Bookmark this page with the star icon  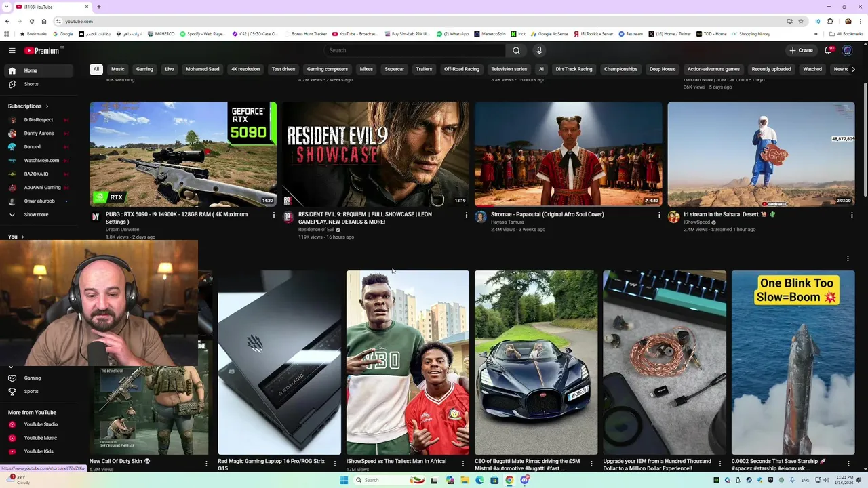pos(800,21)
